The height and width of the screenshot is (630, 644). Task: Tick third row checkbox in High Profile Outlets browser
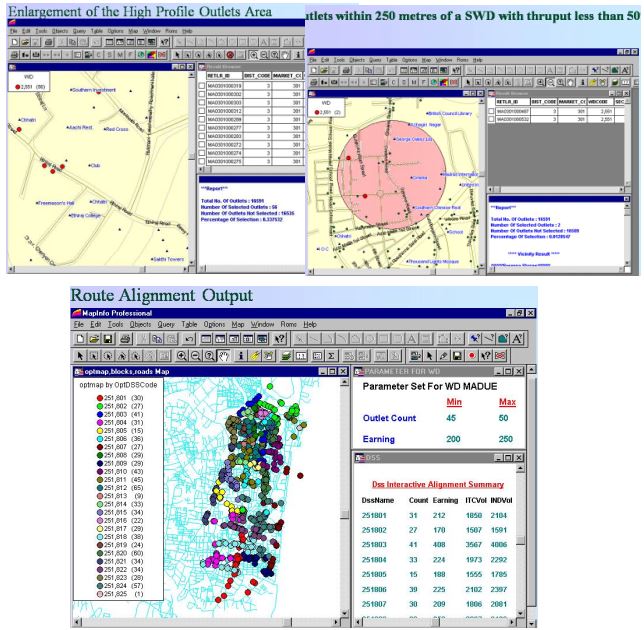pos(202,103)
